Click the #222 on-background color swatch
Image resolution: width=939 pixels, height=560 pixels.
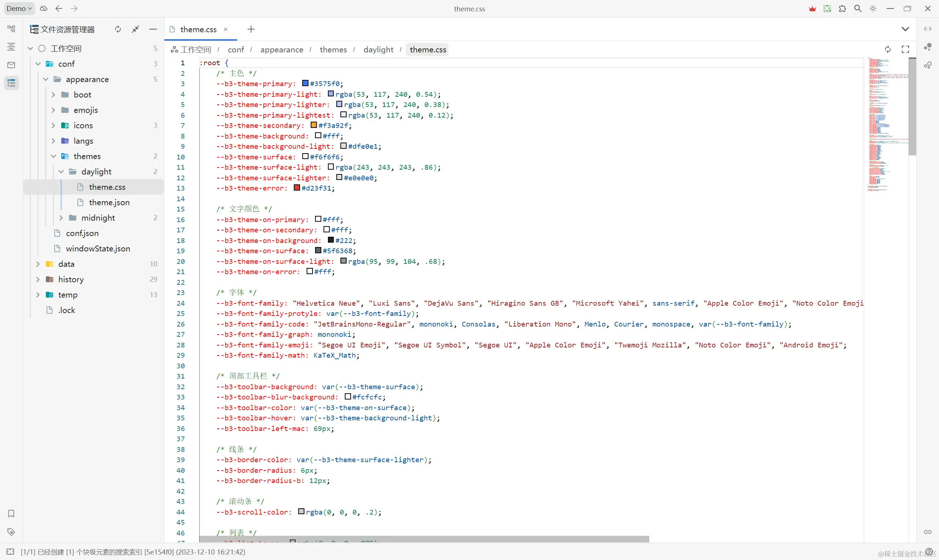[x=331, y=240]
